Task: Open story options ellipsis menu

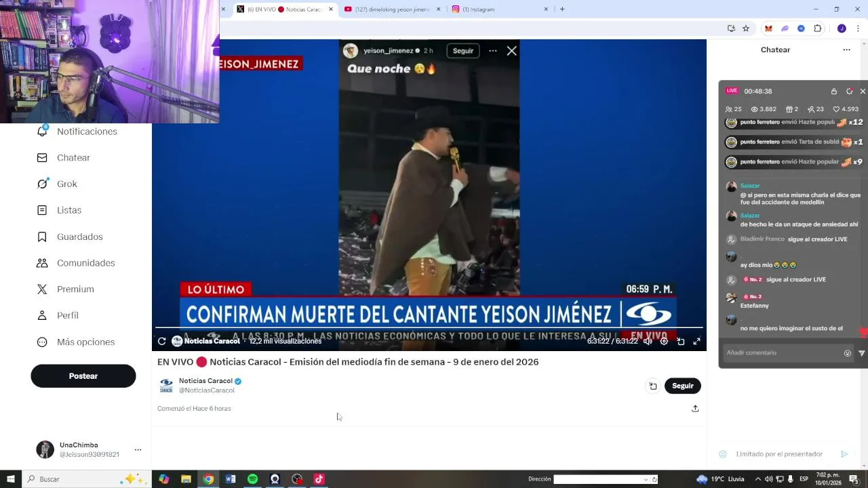Action: tap(493, 51)
